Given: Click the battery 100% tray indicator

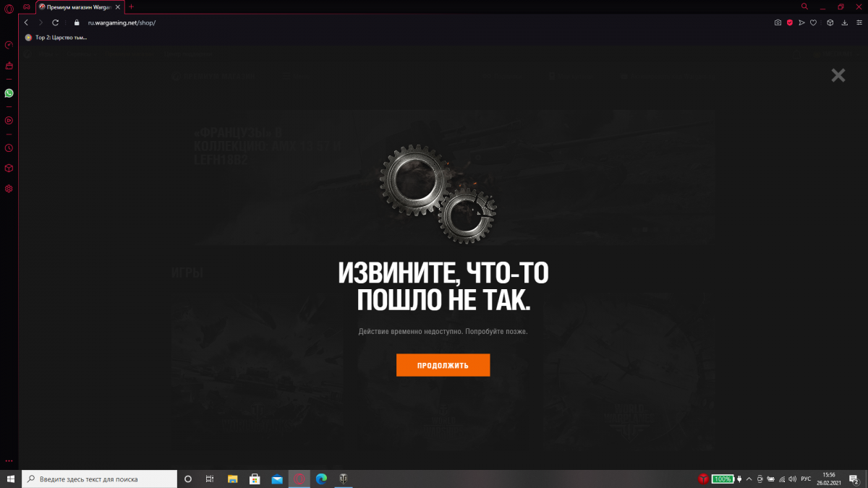Looking at the screenshot, I should point(722,479).
